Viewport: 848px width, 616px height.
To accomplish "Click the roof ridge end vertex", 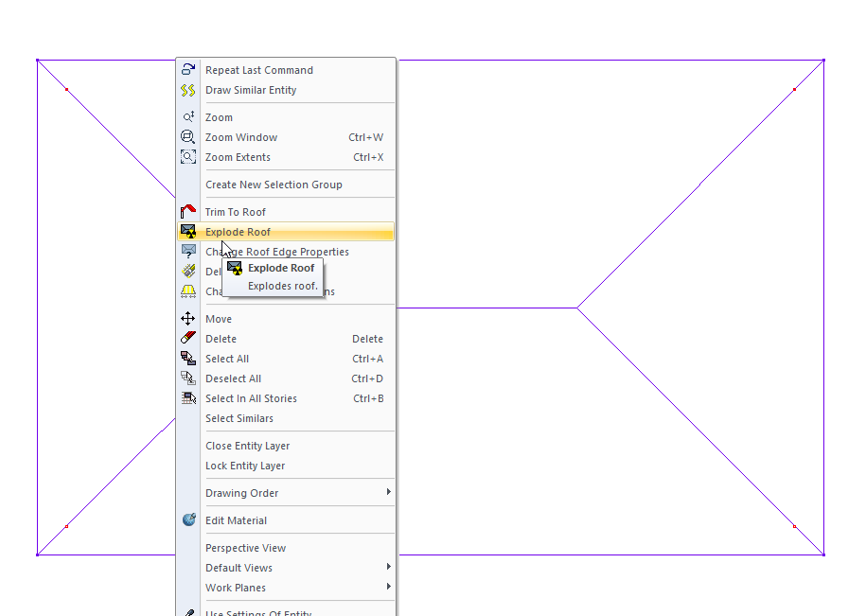I will (577, 308).
